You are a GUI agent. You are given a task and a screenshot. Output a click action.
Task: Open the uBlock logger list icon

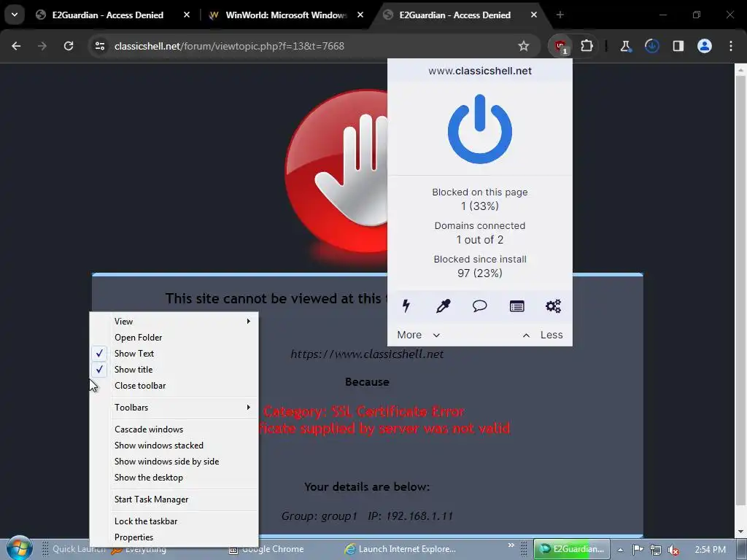coord(517,306)
